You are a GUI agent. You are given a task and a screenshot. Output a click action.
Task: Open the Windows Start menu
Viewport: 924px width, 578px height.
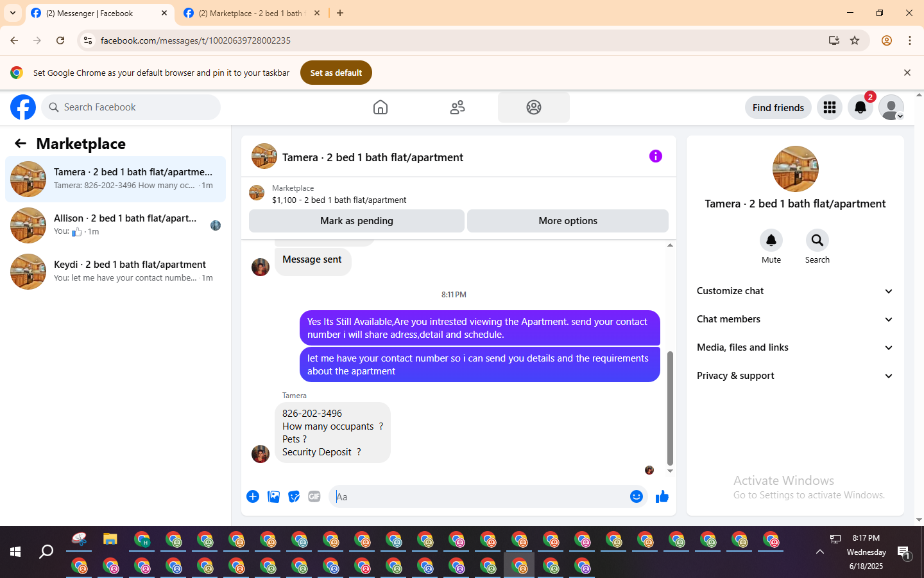(x=15, y=552)
